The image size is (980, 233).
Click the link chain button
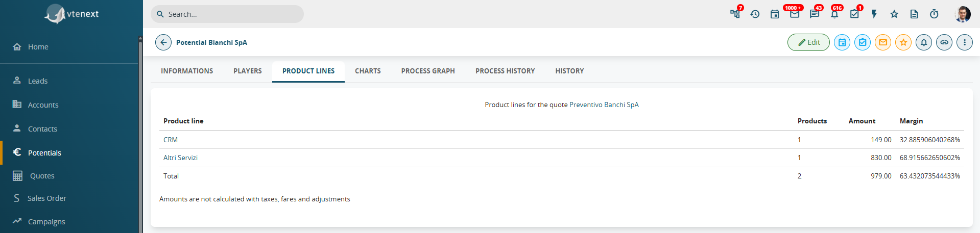[x=944, y=42]
